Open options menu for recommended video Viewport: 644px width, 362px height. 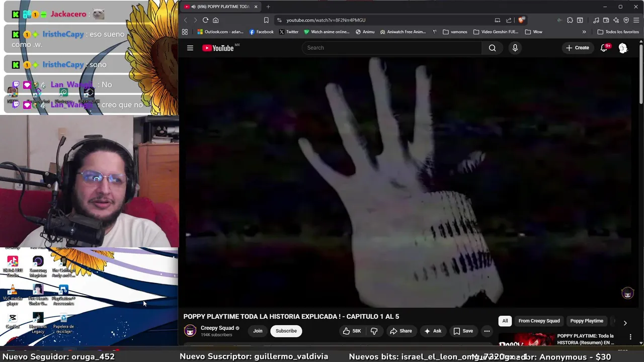pyautogui.click(x=630, y=337)
